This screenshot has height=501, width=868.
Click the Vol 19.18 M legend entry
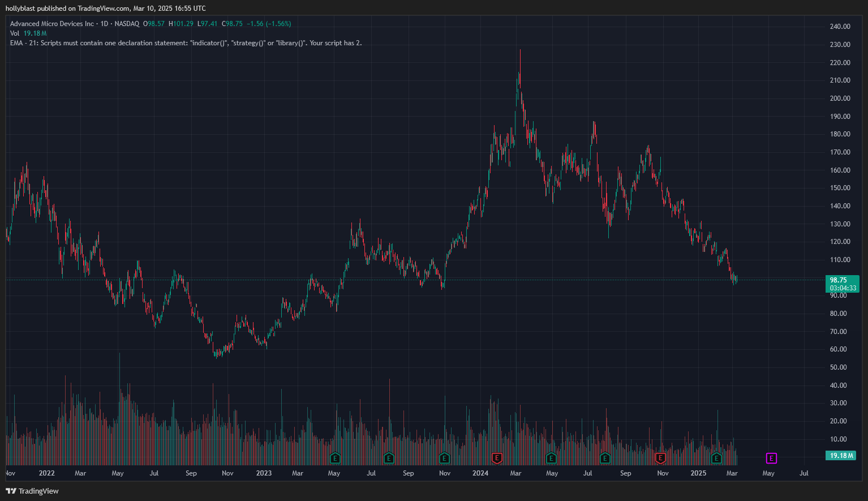(28, 33)
